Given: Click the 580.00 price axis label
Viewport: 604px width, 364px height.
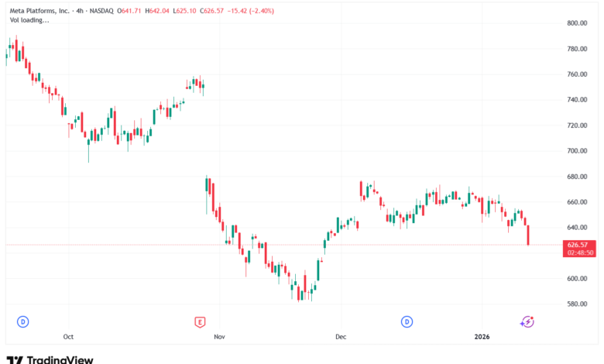Looking at the screenshot, I should click(578, 304).
